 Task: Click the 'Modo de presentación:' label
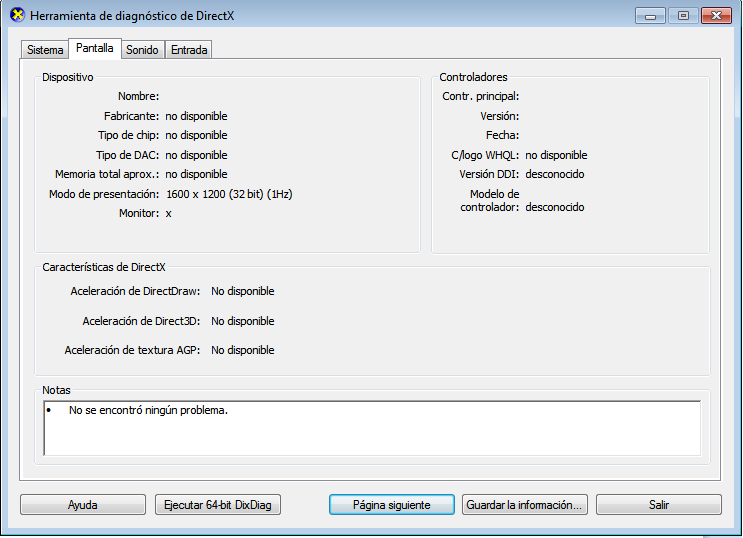[x=104, y=194]
